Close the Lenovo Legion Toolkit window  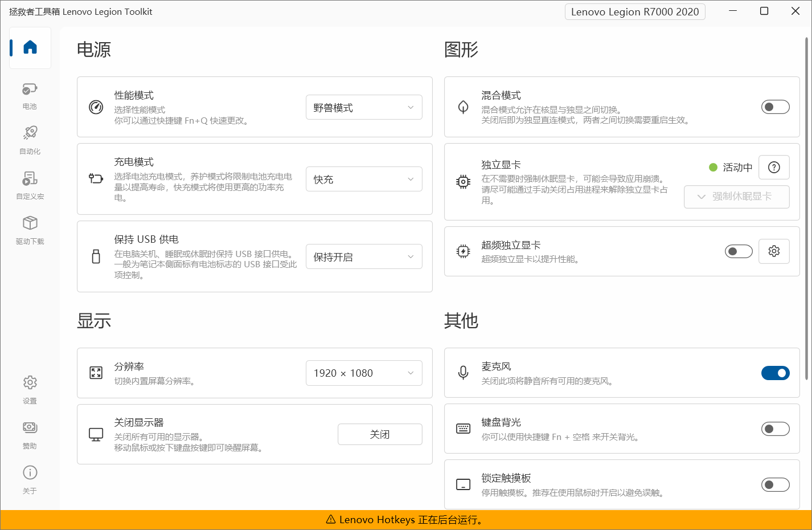pos(795,11)
